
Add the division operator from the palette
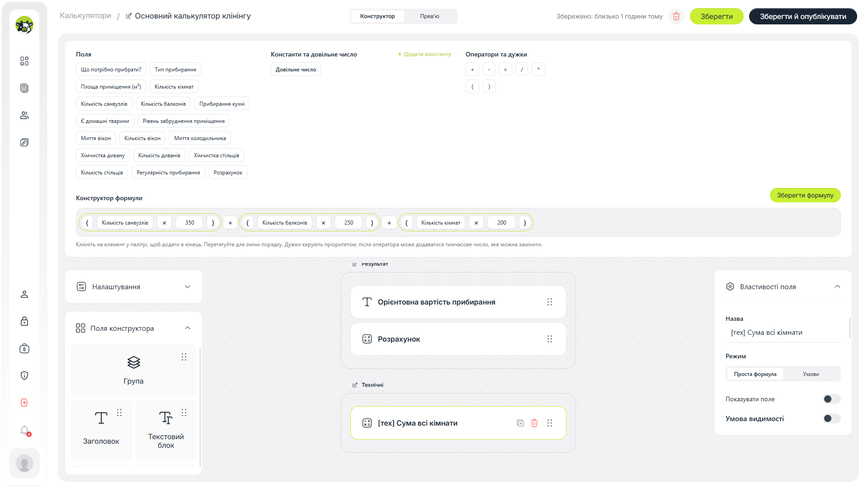(522, 70)
